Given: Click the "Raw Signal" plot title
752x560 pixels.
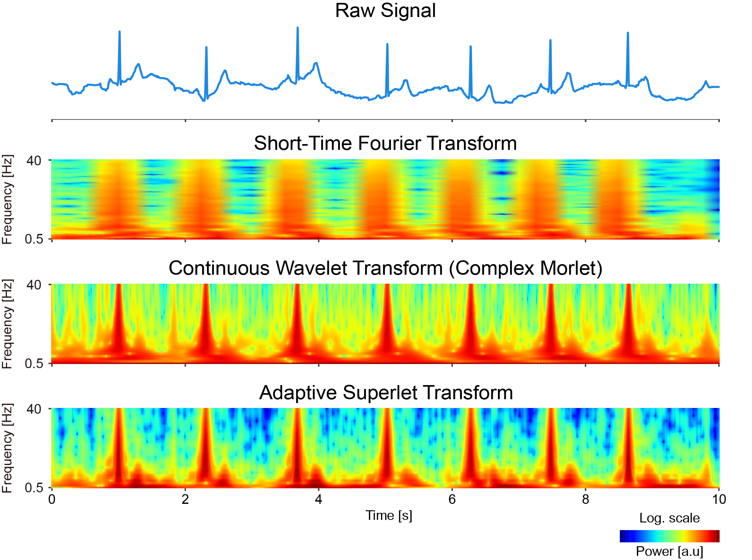Looking at the screenshot, I should click(x=385, y=11).
